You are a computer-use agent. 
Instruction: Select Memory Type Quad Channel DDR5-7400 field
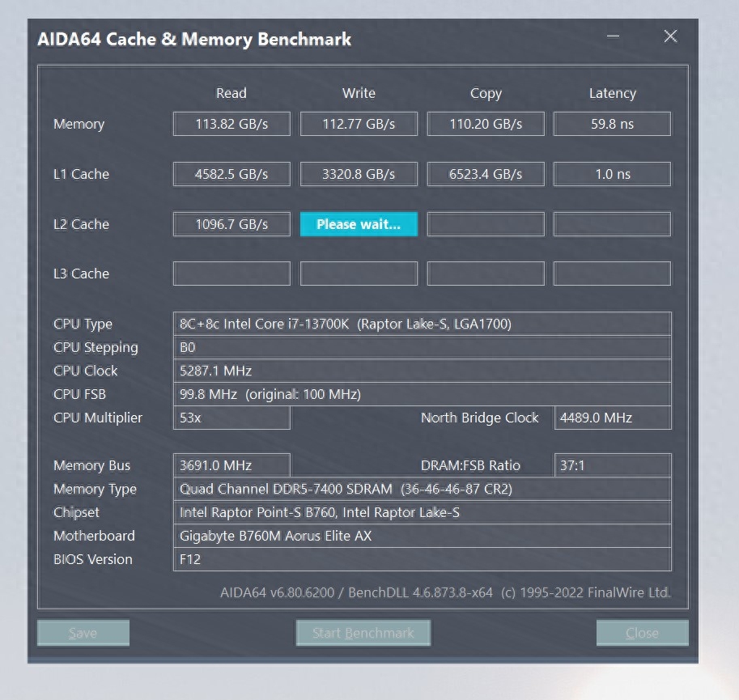click(x=423, y=489)
